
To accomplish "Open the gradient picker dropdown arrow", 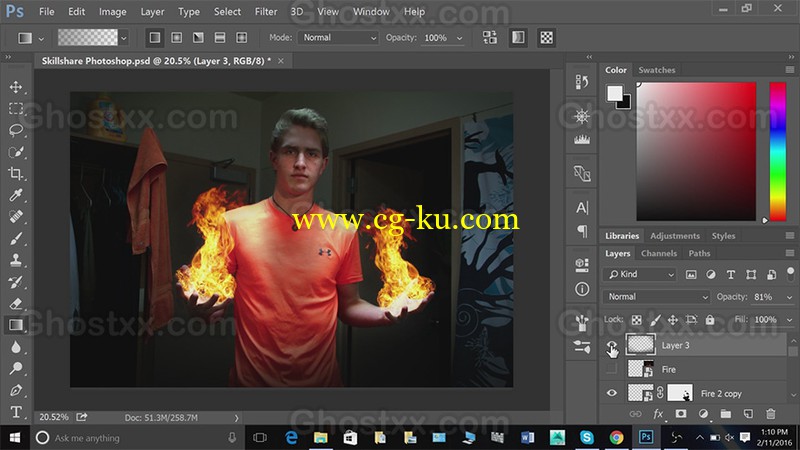I will click(x=123, y=38).
